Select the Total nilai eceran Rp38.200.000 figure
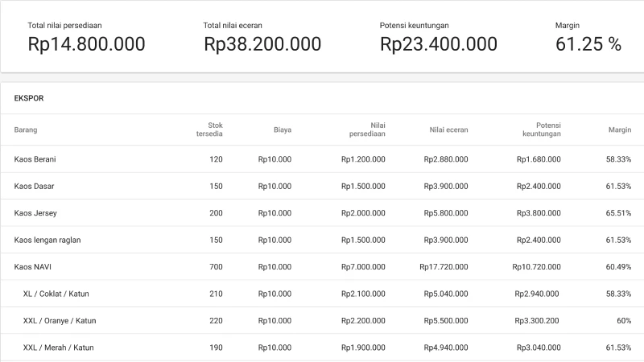 [x=262, y=44]
